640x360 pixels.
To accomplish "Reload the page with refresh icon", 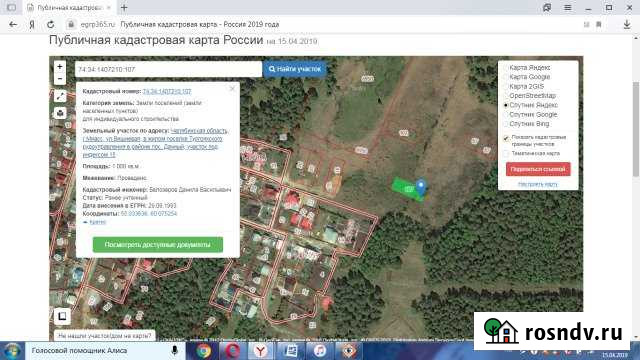I will (51, 24).
